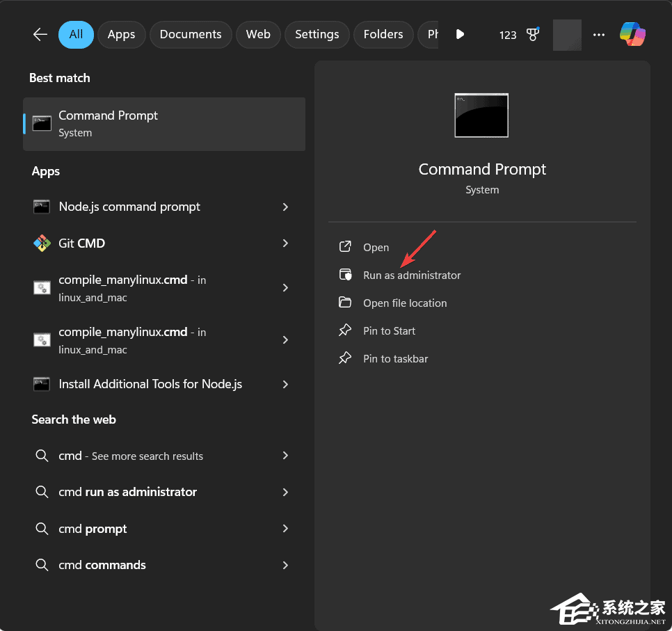
Task: Select the All filter in search results
Action: point(76,33)
